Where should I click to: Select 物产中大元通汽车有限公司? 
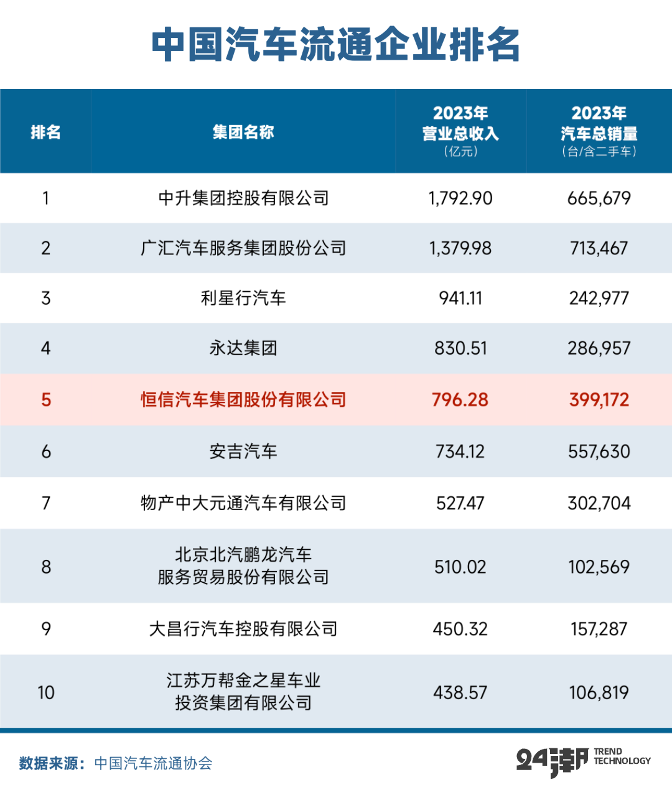tap(243, 503)
